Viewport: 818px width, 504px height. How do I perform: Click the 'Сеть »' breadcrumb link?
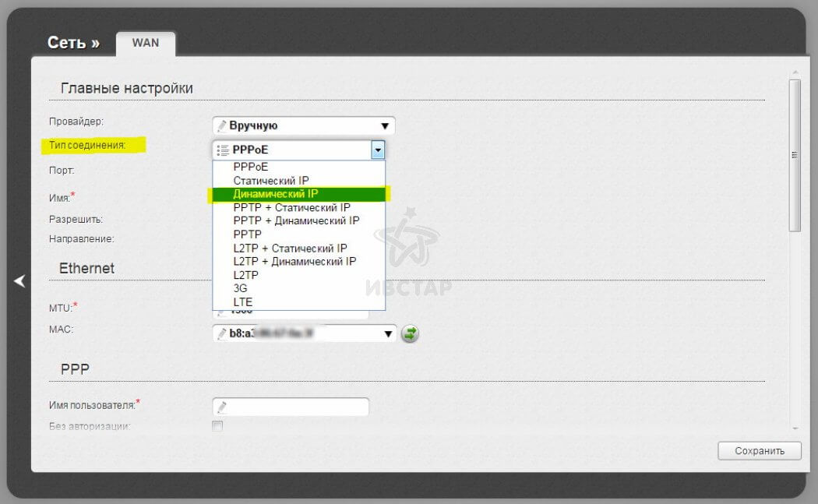[x=73, y=43]
